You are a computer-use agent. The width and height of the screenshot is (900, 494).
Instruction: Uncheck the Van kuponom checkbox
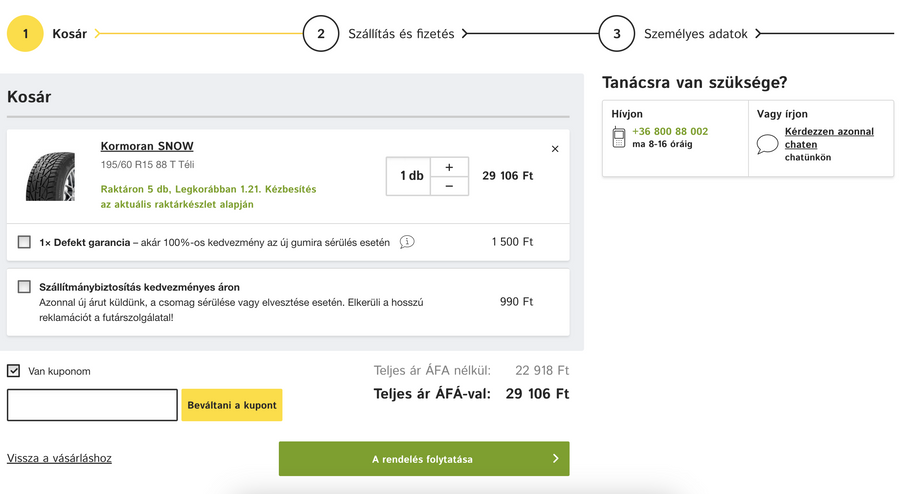point(14,371)
